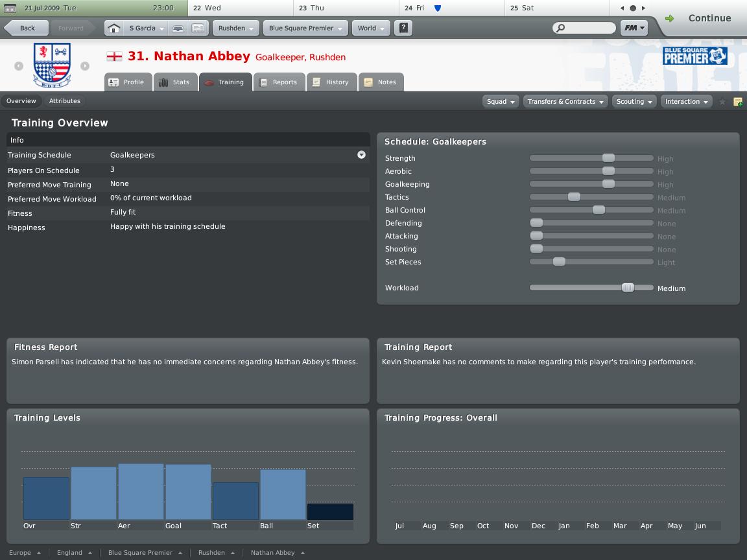Open the help question mark icon

[403, 29]
